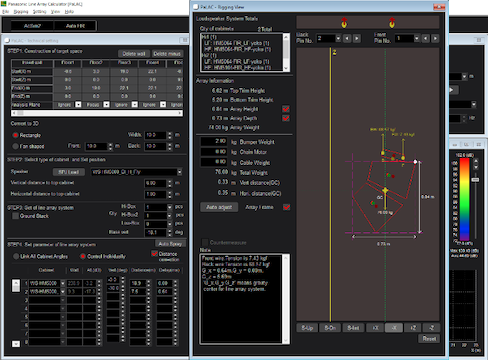Enable the Ground Stack checkbox
The image size is (488, 360).
click(15, 216)
